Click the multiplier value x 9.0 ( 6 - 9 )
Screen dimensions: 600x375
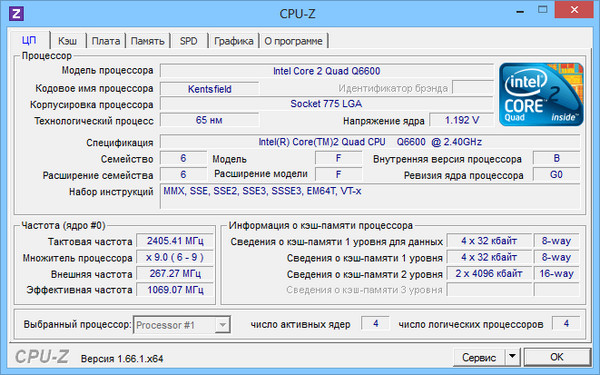pos(175,258)
